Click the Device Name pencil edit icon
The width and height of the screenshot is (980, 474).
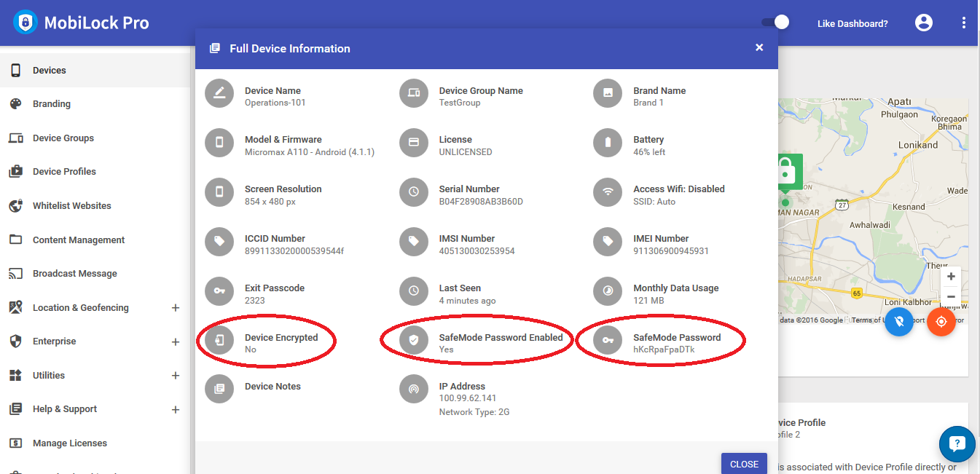[219, 93]
